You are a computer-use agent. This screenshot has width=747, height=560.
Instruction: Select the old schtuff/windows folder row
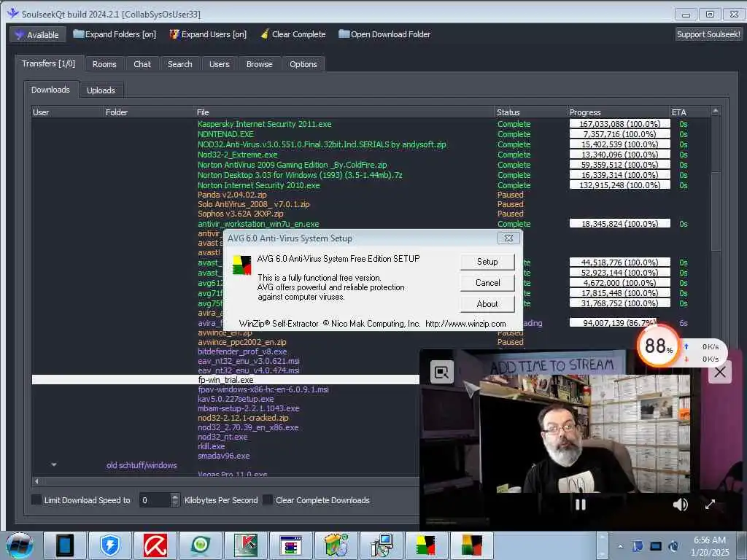pos(142,465)
